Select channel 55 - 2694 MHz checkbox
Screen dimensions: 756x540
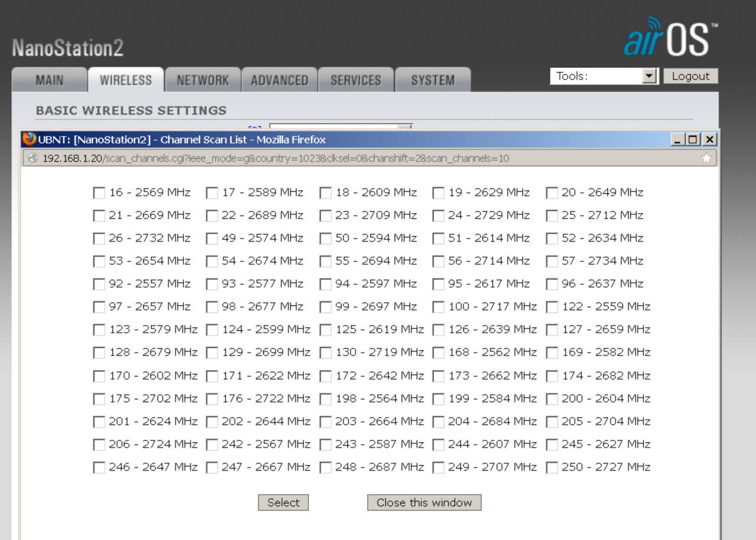pyautogui.click(x=325, y=261)
